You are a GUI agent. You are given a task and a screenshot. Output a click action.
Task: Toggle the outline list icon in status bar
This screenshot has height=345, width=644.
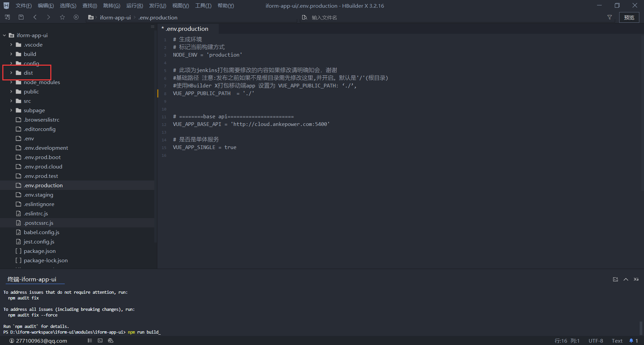click(x=90, y=341)
